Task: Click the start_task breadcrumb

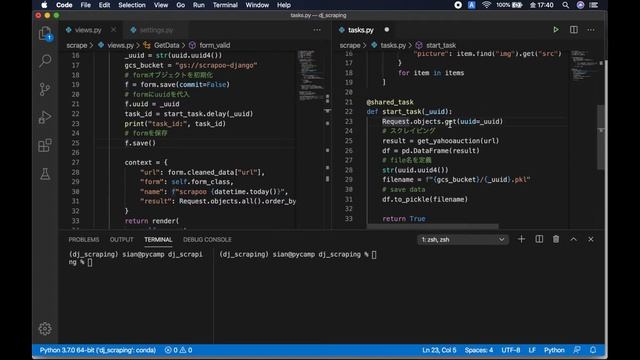Action: (x=441, y=45)
